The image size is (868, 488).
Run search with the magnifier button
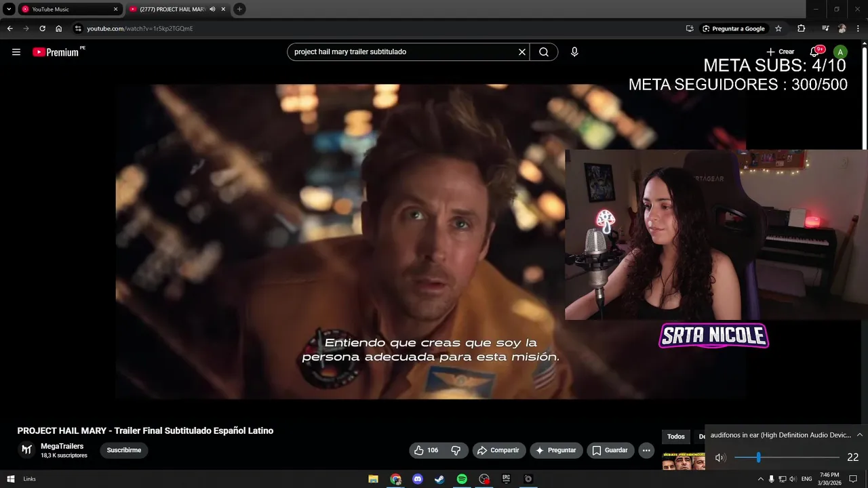[544, 52]
